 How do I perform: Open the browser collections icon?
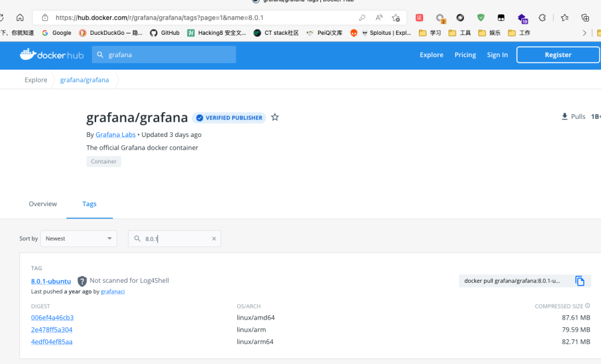click(x=585, y=17)
